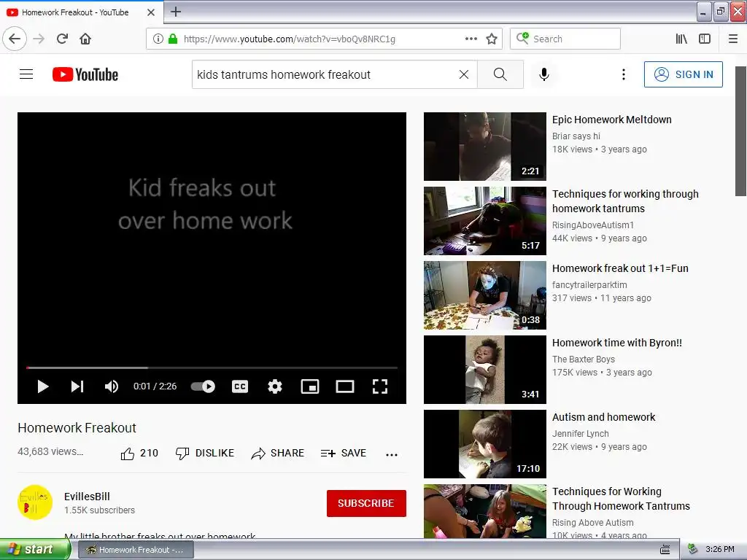747x560 pixels.
Task: Open the on-screen keyboard tray icon
Action: (x=665, y=550)
